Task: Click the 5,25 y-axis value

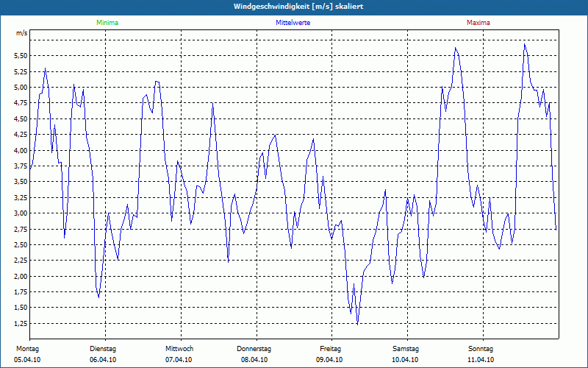Action: [x=21, y=71]
